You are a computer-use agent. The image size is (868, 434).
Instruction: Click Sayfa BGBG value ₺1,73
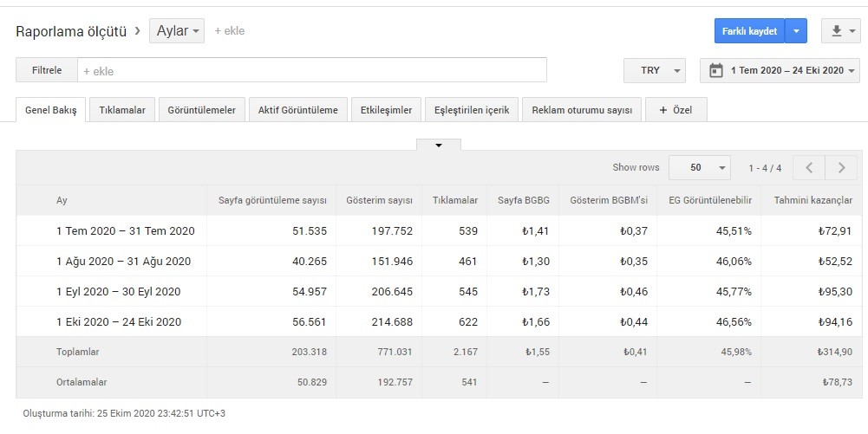[x=536, y=292]
